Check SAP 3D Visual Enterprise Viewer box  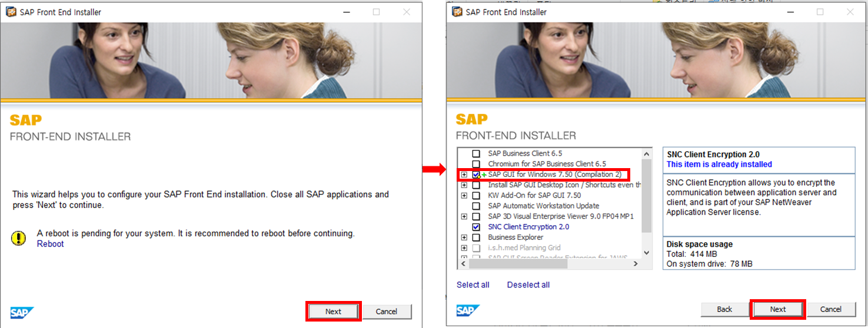tap(476, 217)
